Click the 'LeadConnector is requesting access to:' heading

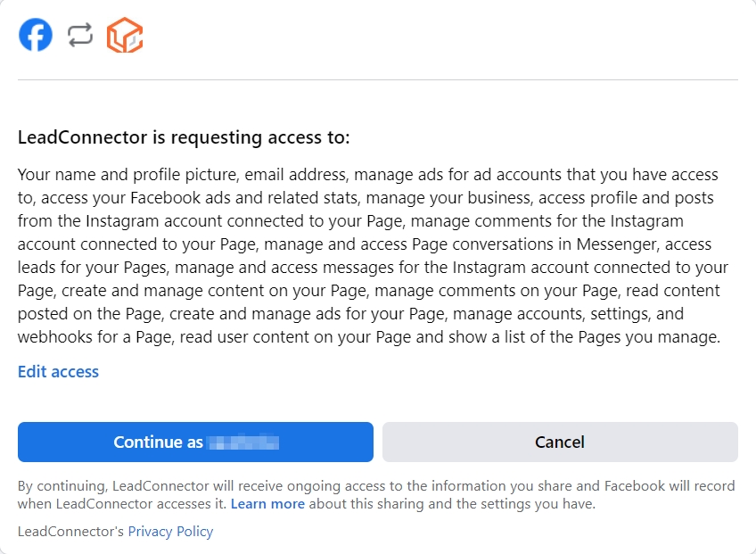click(184, 138)
